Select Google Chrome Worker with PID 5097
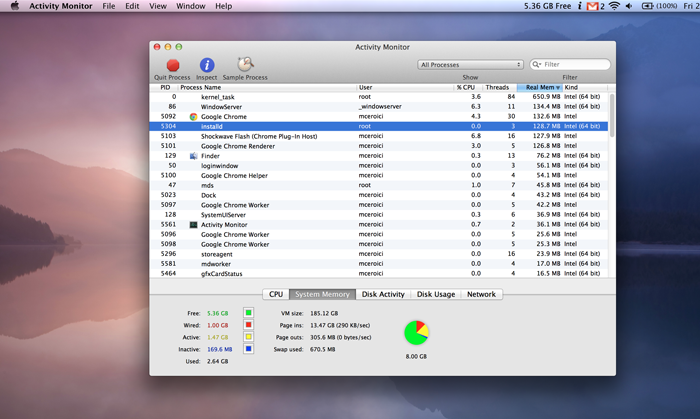700x419 pixels. coord(379,205)
